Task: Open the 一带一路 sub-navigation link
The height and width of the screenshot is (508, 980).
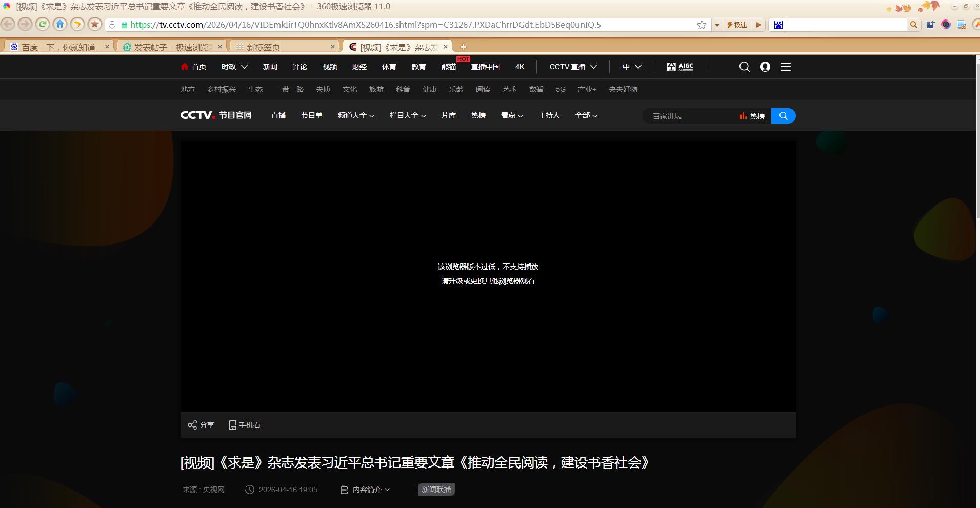Action: 289,89
